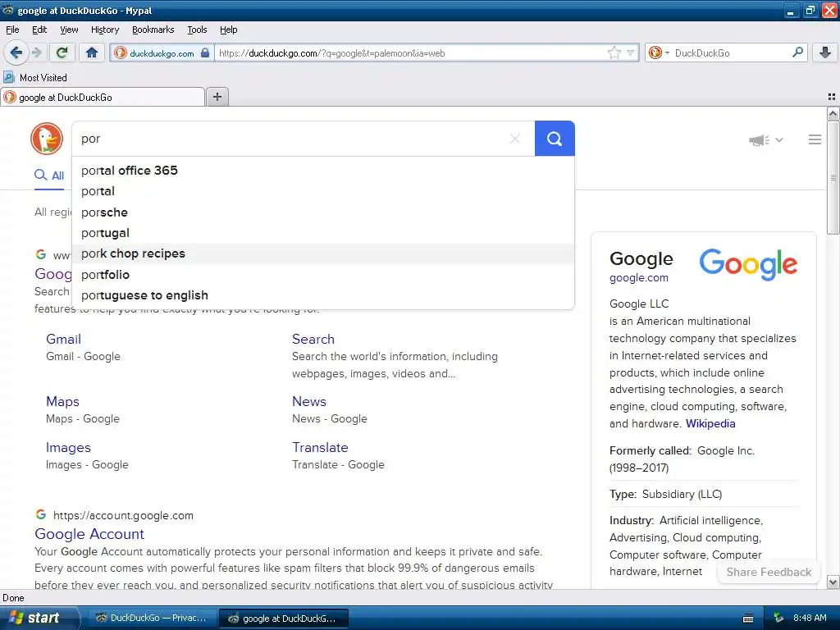
Task: Click the scrollbar down arrow
Action: pos(833,582)
